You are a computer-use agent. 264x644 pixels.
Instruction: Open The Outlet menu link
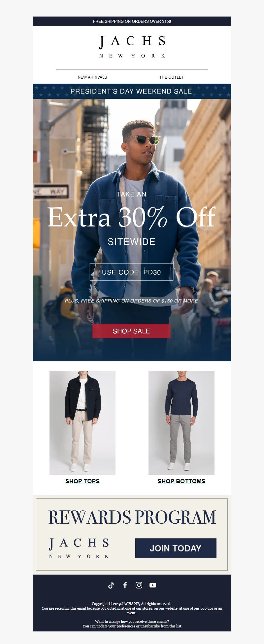(172, 77)
